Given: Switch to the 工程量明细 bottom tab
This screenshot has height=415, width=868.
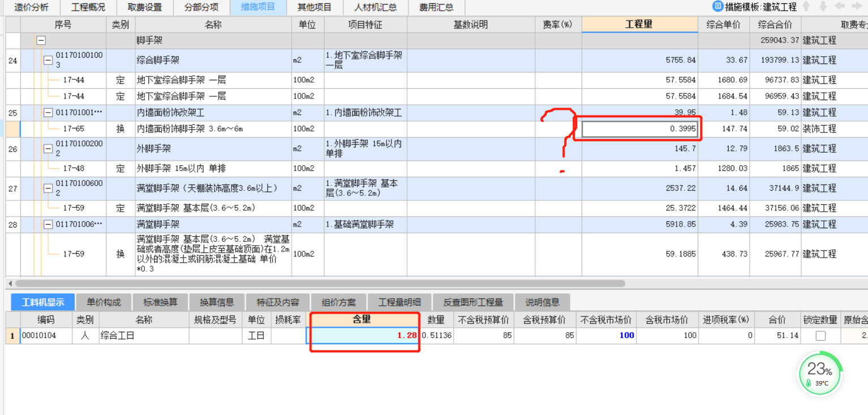Looking at the screenshot, I should point(400,302).
